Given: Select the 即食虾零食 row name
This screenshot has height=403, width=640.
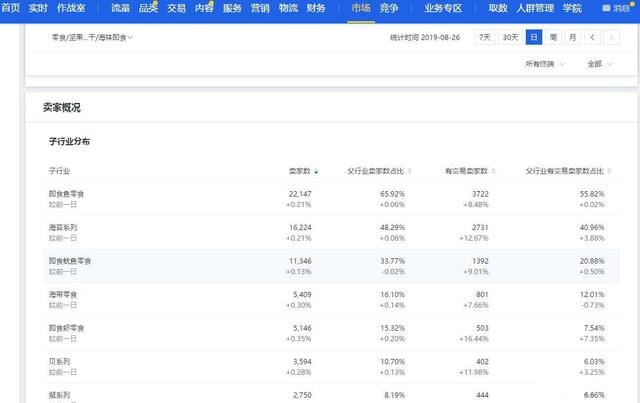Looking at the screenshot, I should pyautogui.click(x=66, y=328).
